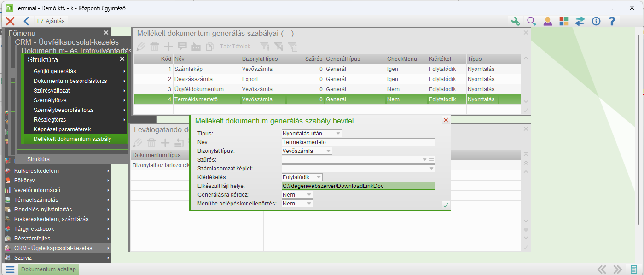The width and height of the screenshot is (644, 275).
Task: Select Képnézet paraméterek in the Struktúra menu
Action: click(62, 129)
